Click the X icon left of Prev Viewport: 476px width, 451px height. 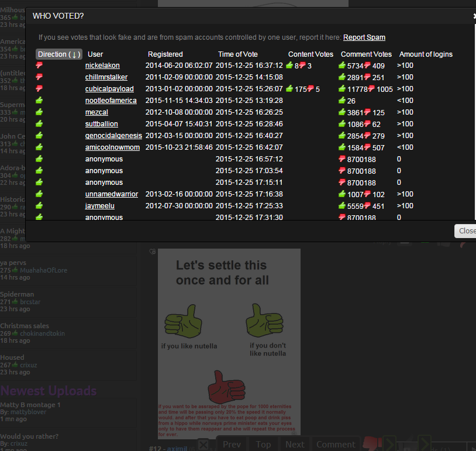203,445
